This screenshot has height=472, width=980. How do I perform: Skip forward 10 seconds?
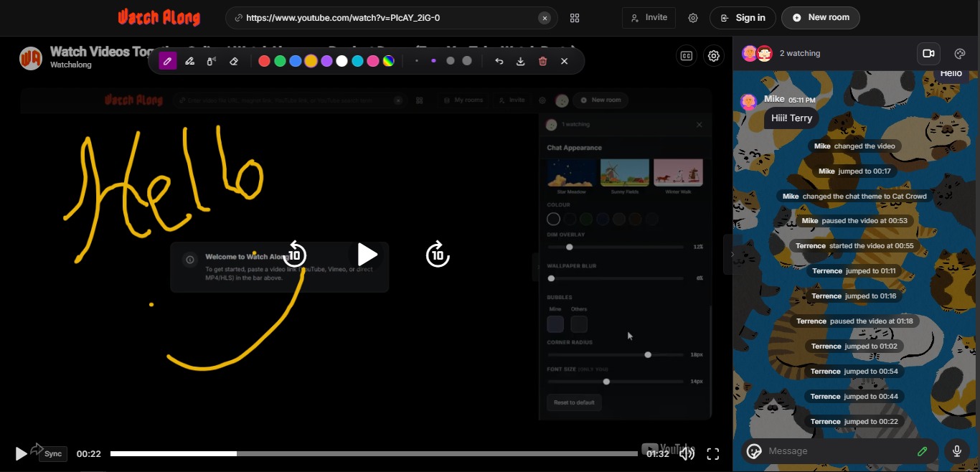pos(438,255)
